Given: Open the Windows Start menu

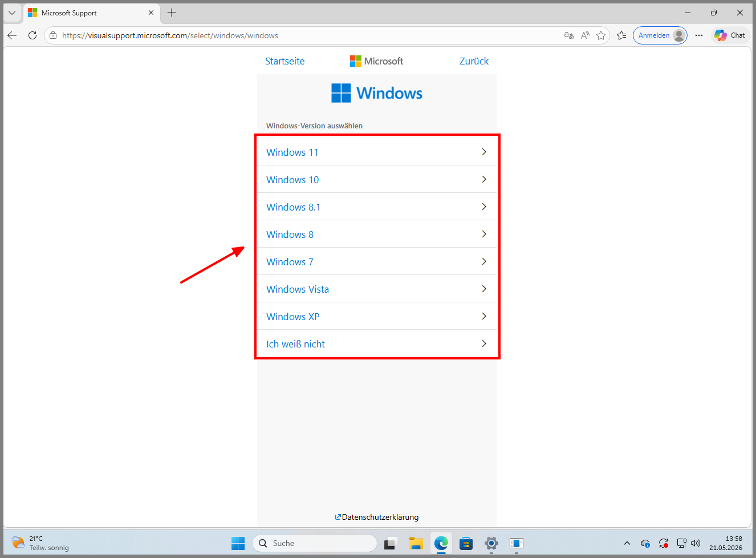Looking at the screenshot, I should click(238, 543).
